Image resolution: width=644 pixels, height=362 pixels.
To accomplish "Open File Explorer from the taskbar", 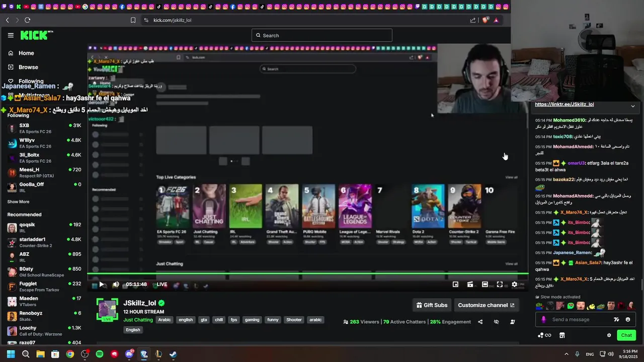I will coord(40,354).
